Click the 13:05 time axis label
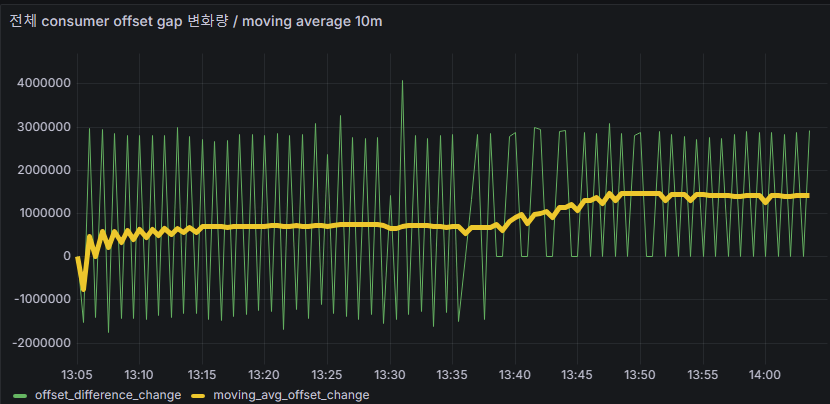 point(77,375)
